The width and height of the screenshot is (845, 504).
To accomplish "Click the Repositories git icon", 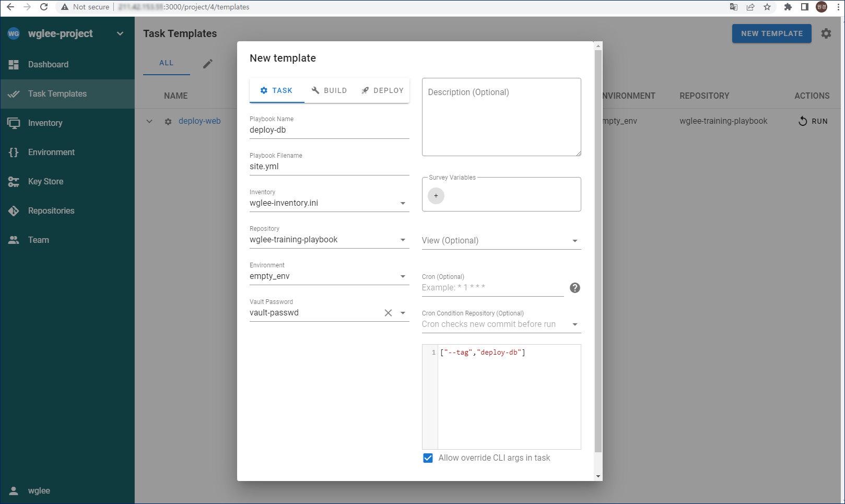I will tap(14, 211).
